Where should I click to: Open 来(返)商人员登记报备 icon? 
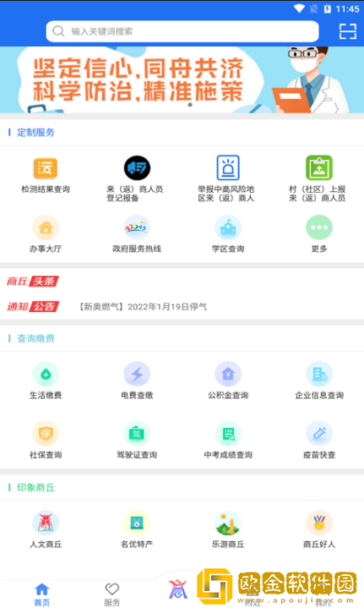[x=137, y=168]
